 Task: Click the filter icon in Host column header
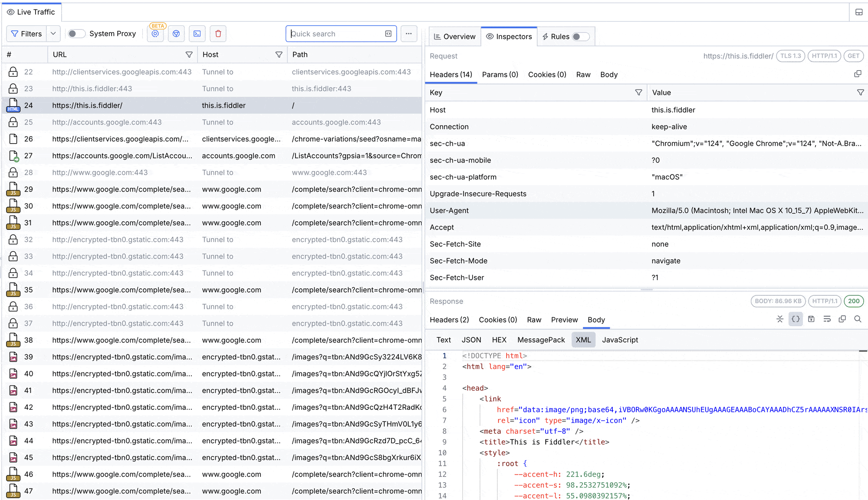click(x=279, y=54)
